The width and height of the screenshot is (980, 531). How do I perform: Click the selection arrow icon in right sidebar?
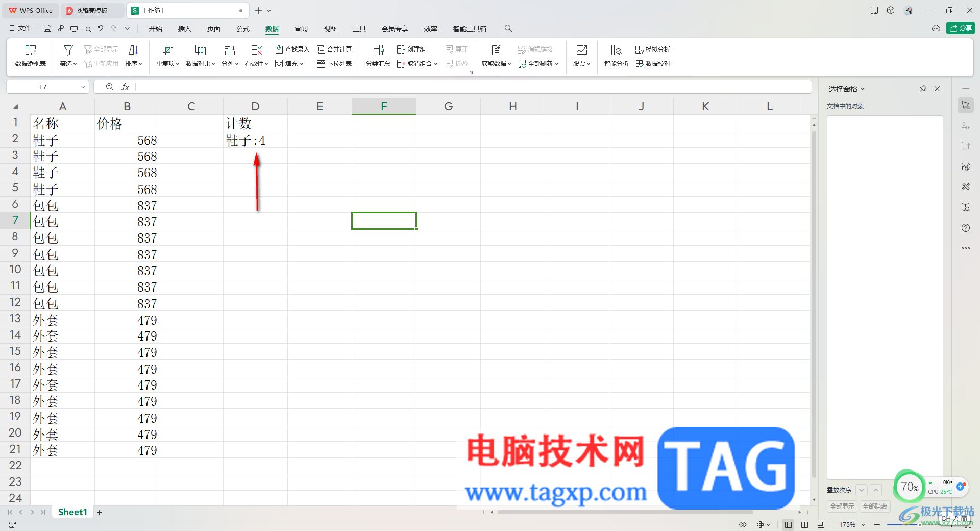[966, 105]
